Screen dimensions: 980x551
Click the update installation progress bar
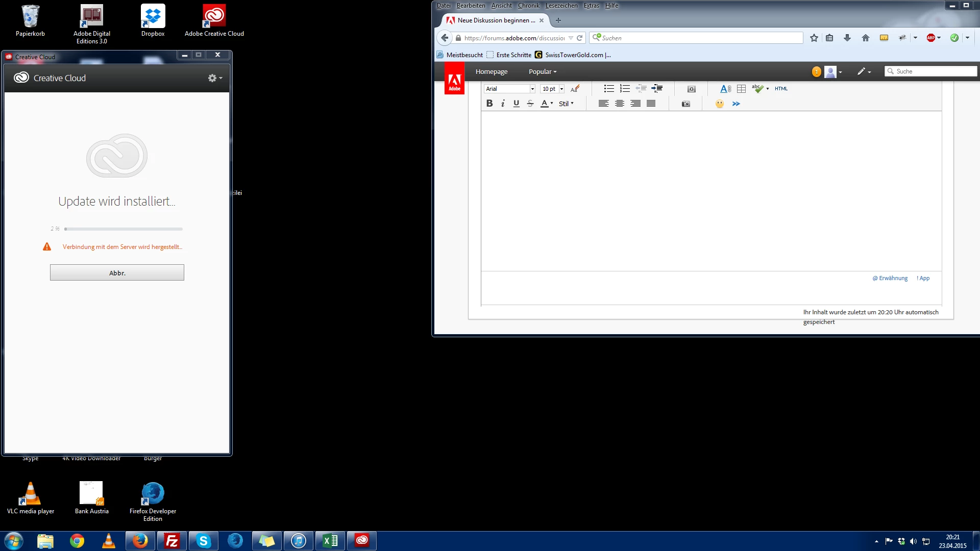coord(123,229)
